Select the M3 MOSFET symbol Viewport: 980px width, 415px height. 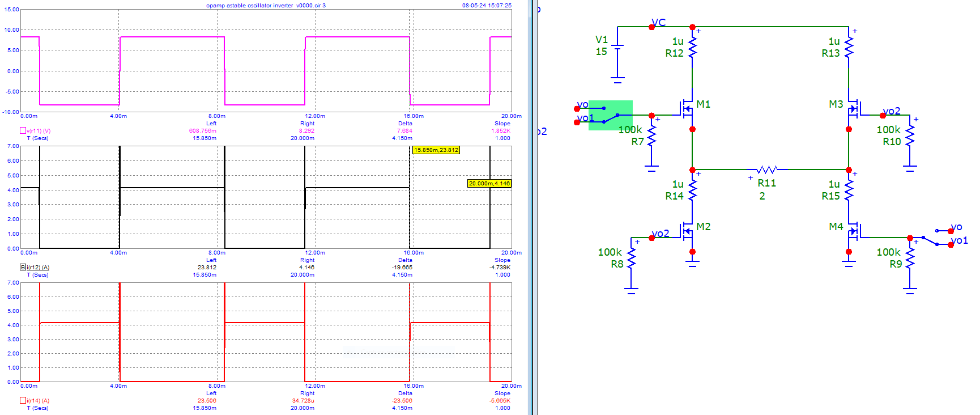tap(854, 108)
